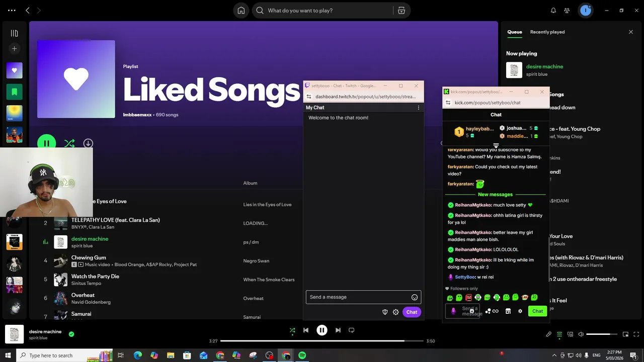Skip to previous track in player bar
This screenshot has width=644, height=362.
coord(306,330)
